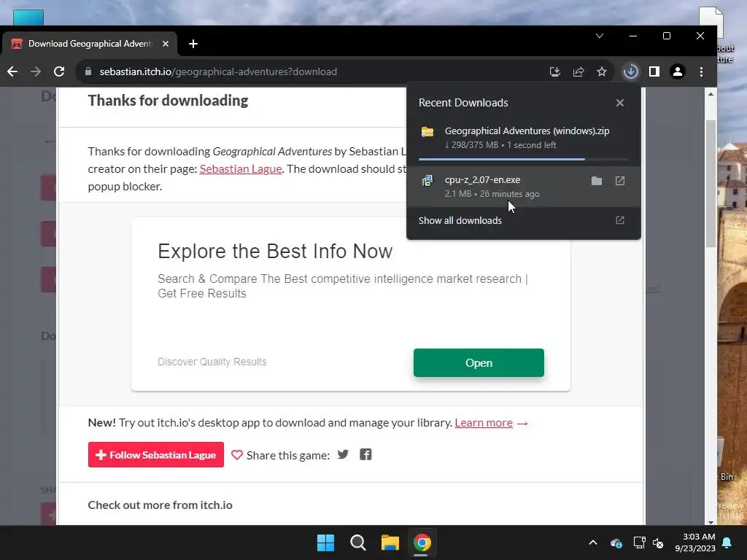Screen dimensions: 747x560
Task: Reload the itch.io page
Action: coord(59,72)
